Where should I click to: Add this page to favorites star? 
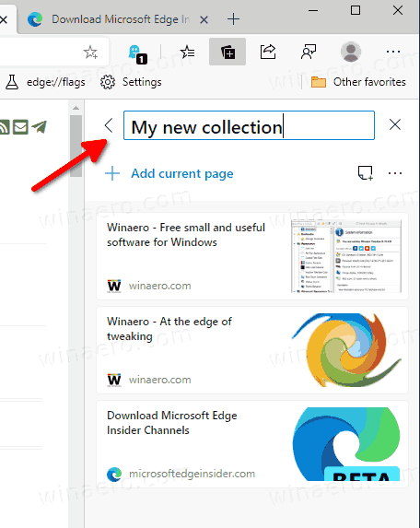90,53
